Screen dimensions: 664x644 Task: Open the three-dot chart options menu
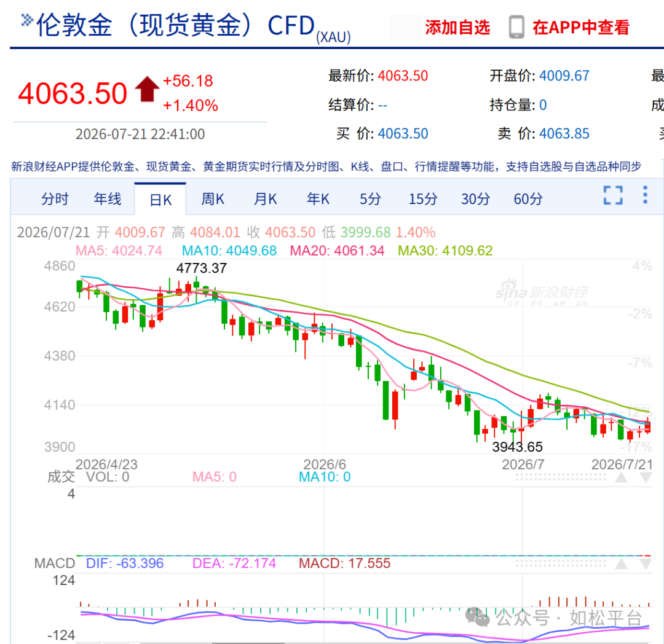645,195
